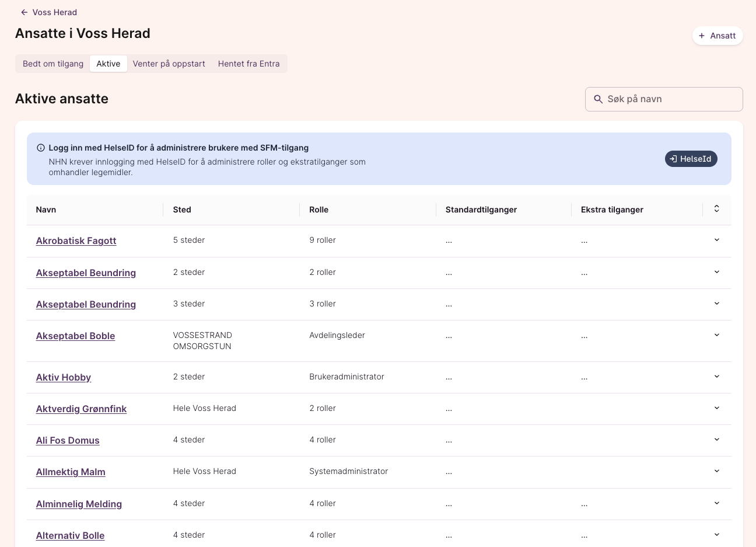Image resolution: width=756 pixels, height=547 pixels.
Task: Click the search magnifier icon
Action: tap(598, 99)
